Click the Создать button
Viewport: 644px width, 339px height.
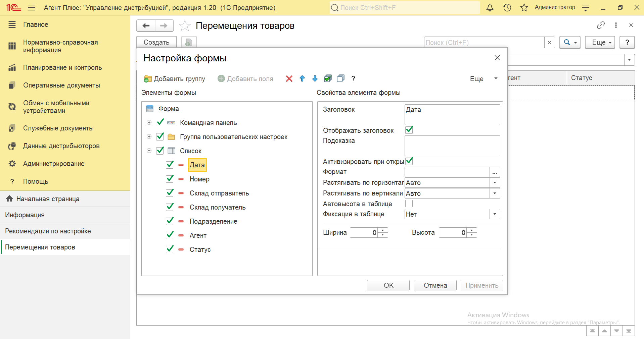[156, 42]
